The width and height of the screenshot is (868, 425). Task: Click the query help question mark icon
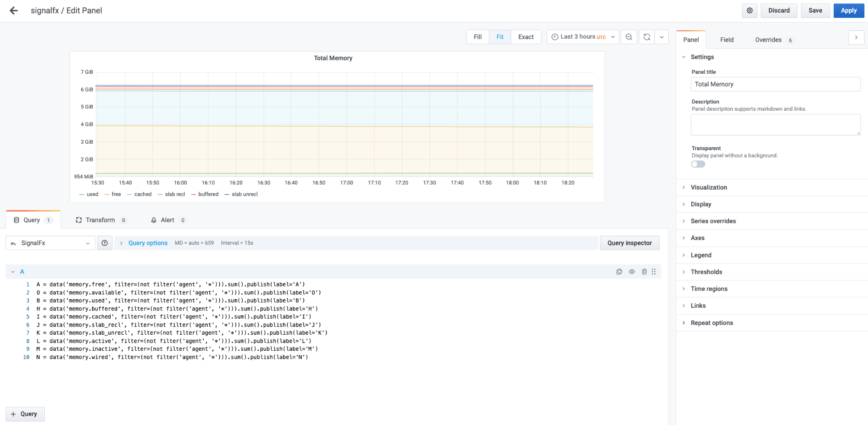point(105,243)
